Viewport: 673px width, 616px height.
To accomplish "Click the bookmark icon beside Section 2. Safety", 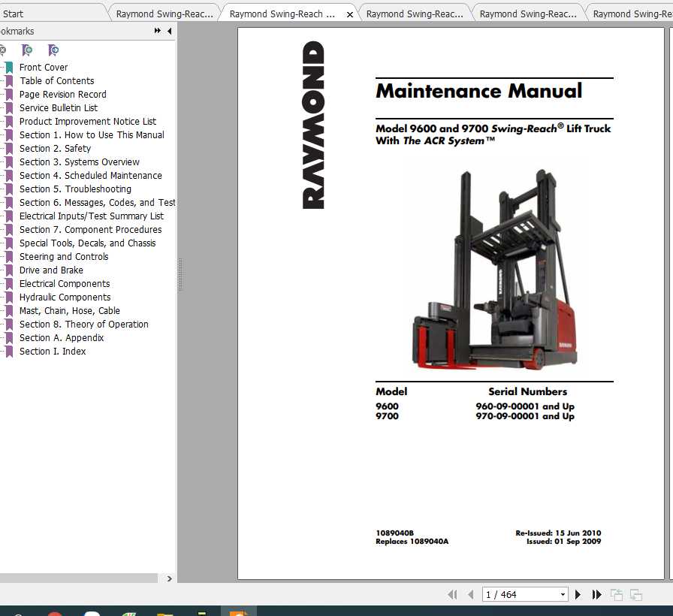I will 9,149.
